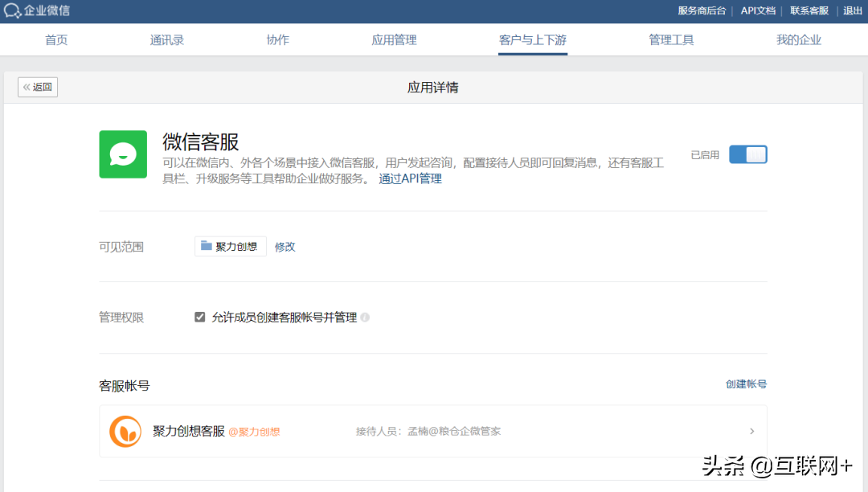Image resolution: width=868 pixels, height=492 pixels.
Task: Click the 聚力创想 folder tag in 可见范围
Action: pos(231,246)
